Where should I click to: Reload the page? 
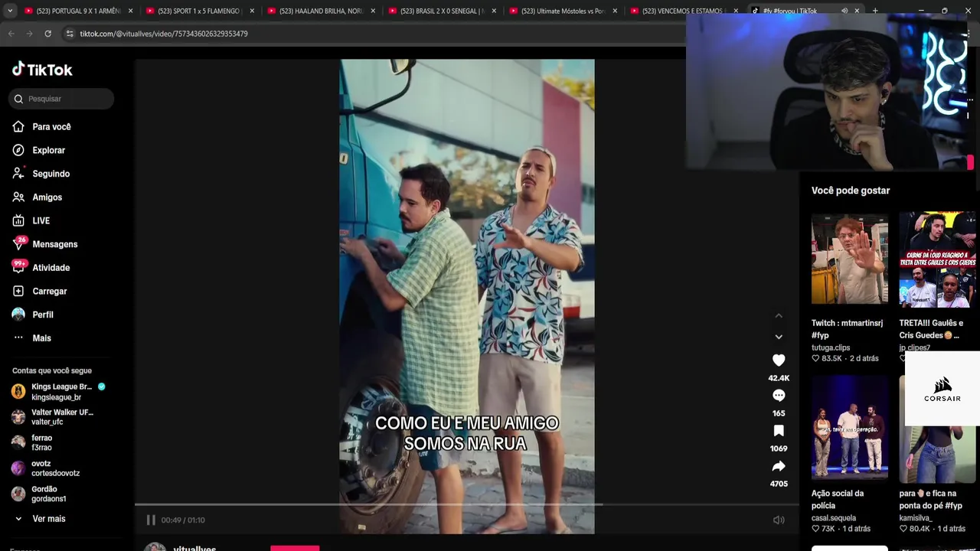point(47,34)
